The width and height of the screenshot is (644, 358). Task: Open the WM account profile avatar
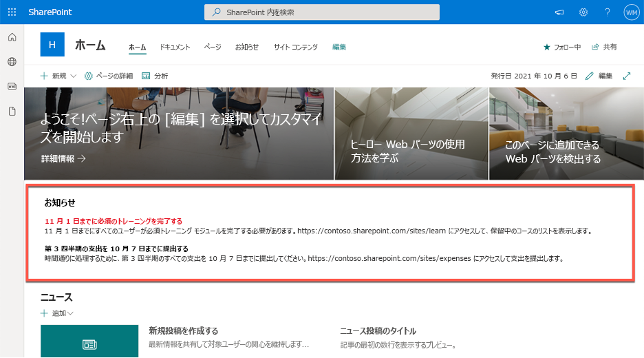click(631, 12)
